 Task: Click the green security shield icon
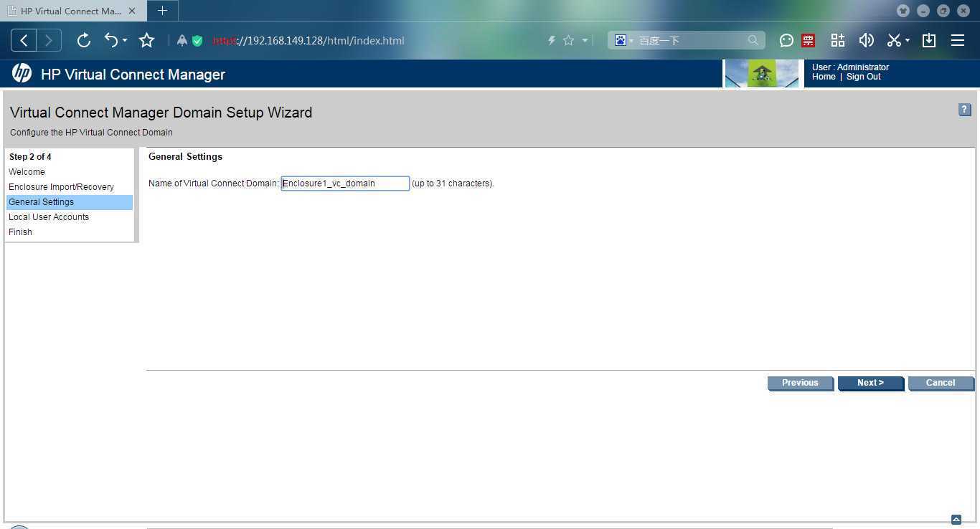[197, 41]
